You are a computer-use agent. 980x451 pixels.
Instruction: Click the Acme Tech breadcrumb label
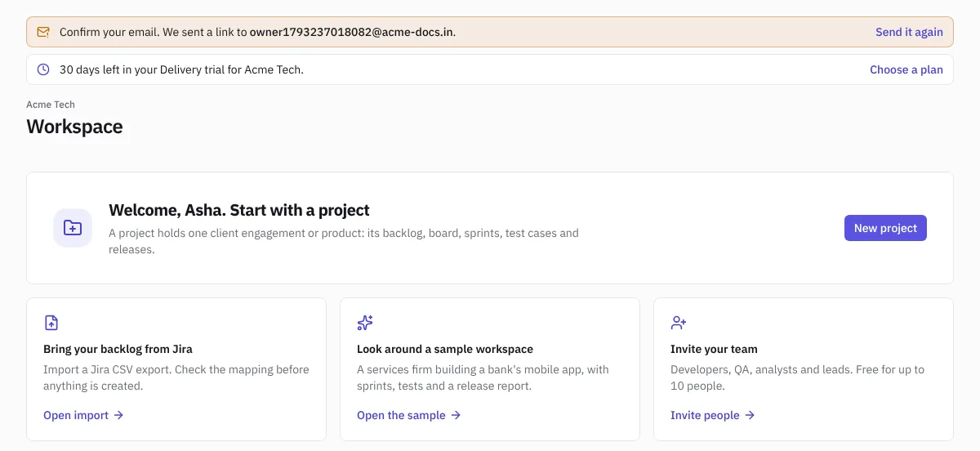(x=51, y=105)
